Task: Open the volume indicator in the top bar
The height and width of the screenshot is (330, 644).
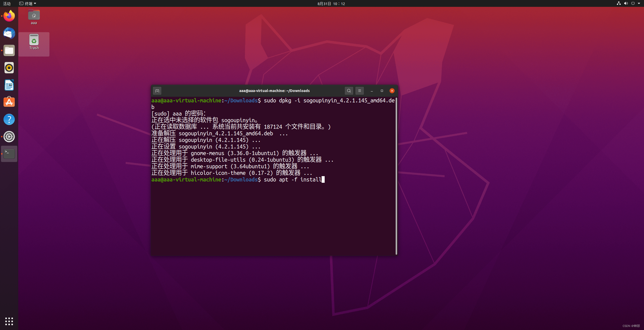Action: click(626, 4)
